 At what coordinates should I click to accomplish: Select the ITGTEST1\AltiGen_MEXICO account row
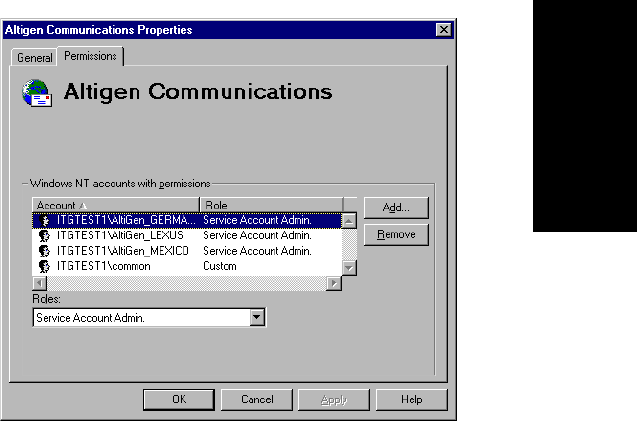(x=187, y=251)
